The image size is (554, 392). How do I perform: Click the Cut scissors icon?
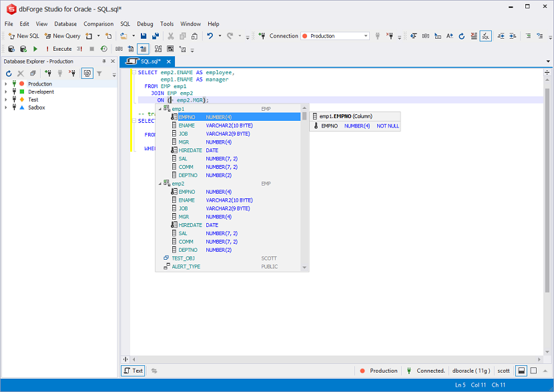[x=171, y=36]
